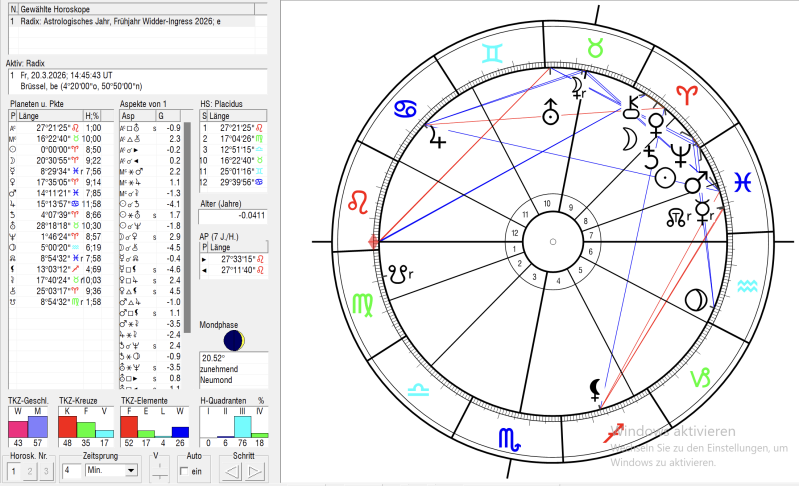
Task: Enable the Auto 'ein' checkbox
Action: coord(183,470)
